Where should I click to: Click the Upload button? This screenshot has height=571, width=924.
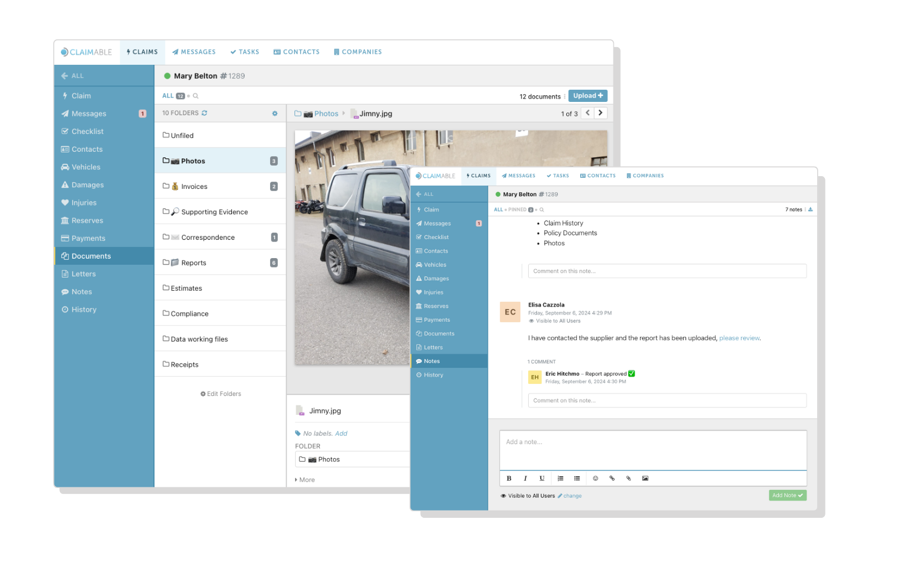(588, 96)
